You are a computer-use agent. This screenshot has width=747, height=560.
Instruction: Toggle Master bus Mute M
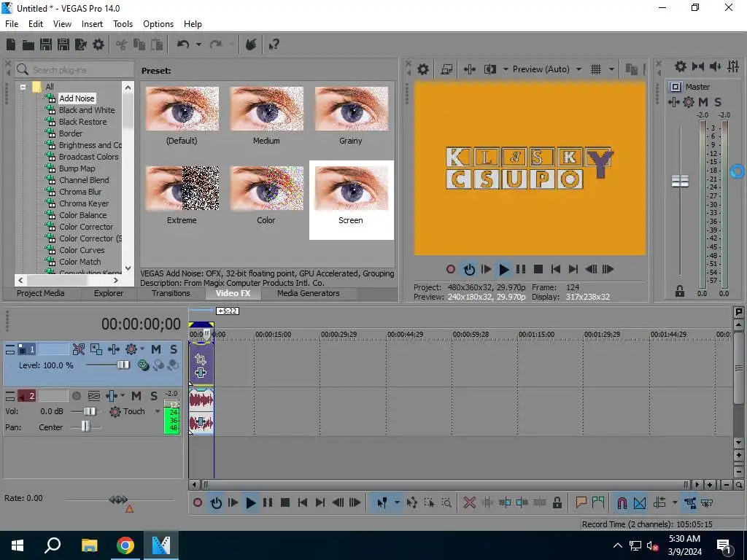pyautogui.click(x=703, y=102)
